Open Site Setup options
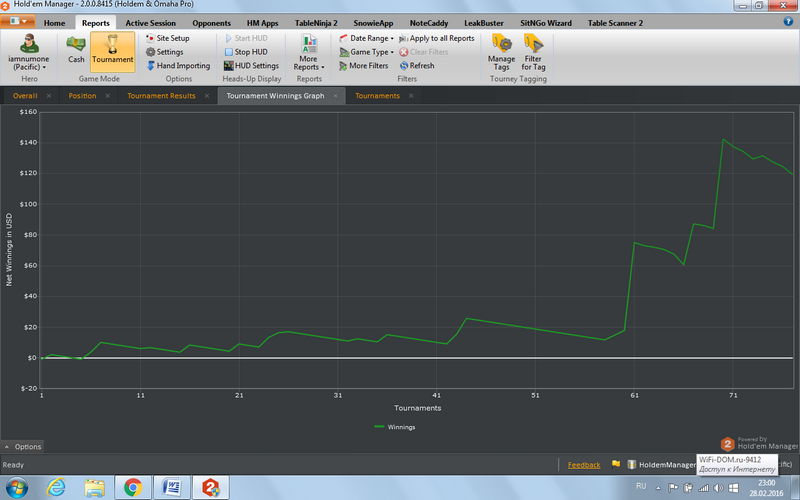800x500 pixels. (x=167, y=38)
